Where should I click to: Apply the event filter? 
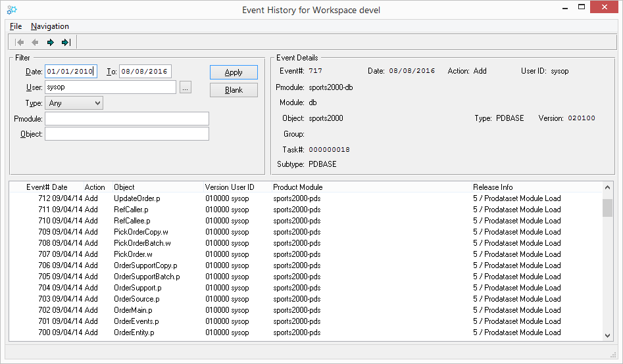pyautogui.click(x=234, y=72)
